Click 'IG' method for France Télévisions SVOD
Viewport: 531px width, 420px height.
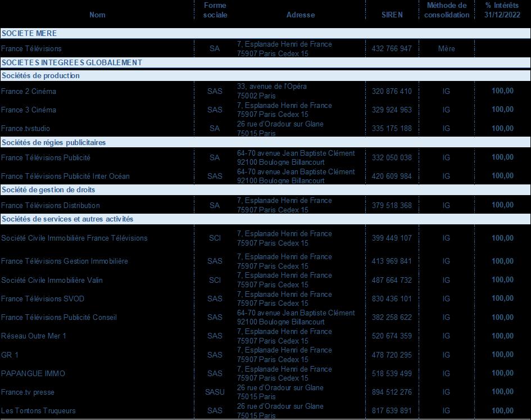pos(446,299)
